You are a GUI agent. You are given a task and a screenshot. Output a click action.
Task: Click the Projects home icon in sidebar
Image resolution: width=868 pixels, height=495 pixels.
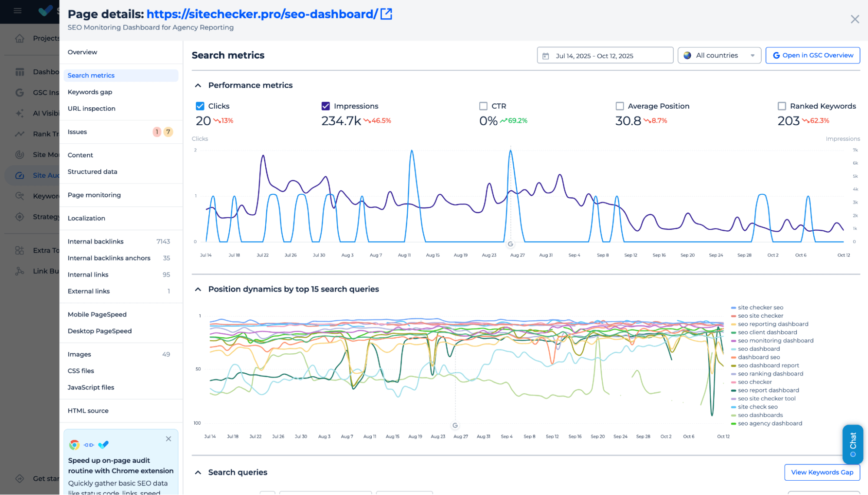pyautogui.click(x=20, y=38)
